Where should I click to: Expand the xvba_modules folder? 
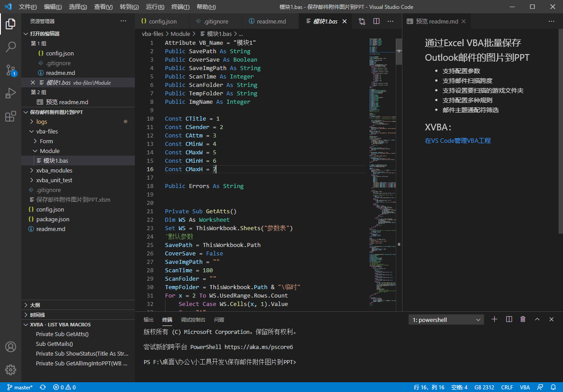point(54,170)
